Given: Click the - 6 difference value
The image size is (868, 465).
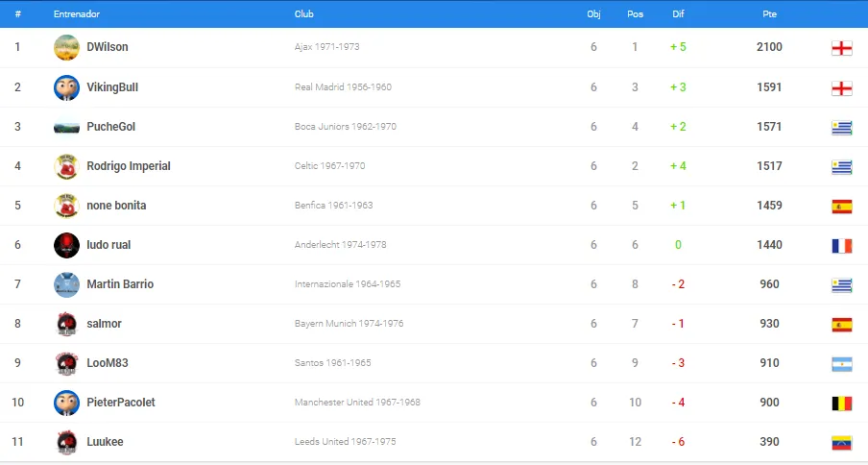Looking at the screenshot, I should pos(678,441).
